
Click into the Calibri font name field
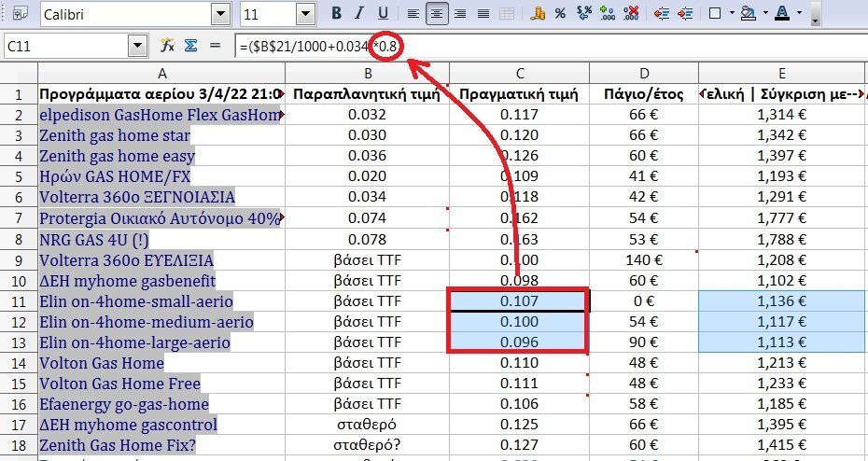coord(126,14)
